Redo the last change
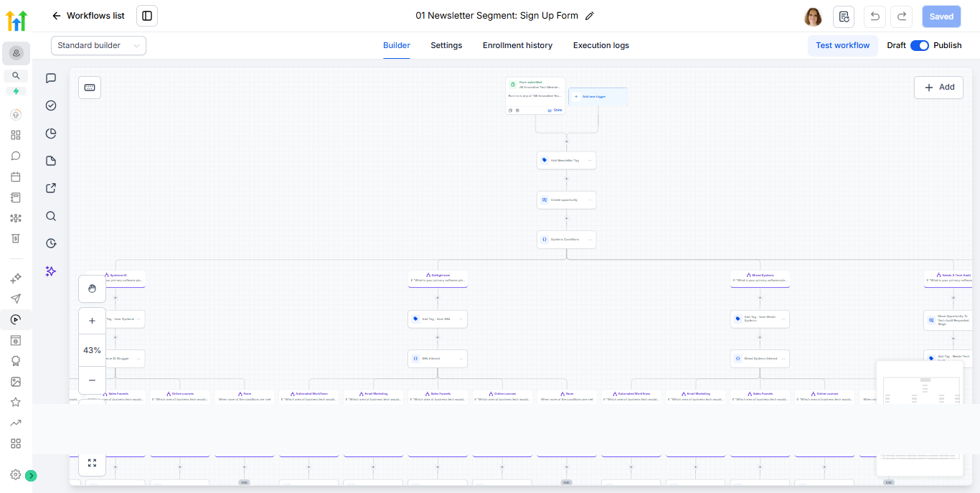Screen dimensions: 980x493 click(902, 17)
